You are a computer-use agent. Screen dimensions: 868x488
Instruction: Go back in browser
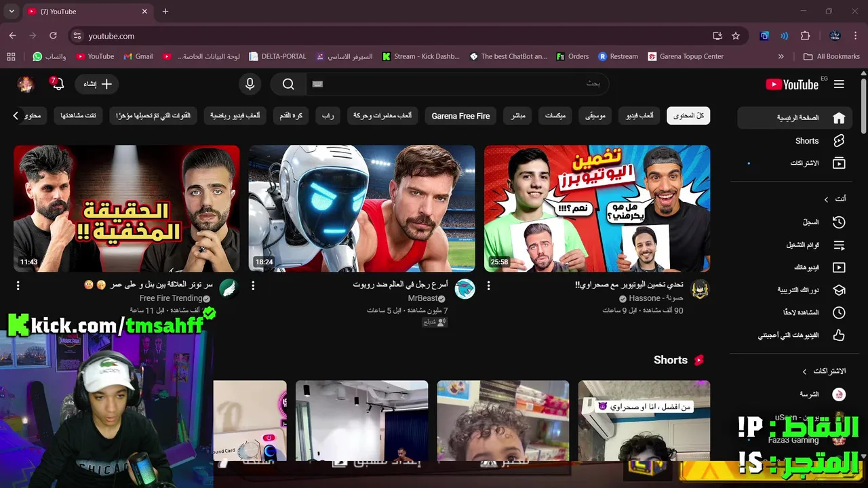click(x=12, y=36)
